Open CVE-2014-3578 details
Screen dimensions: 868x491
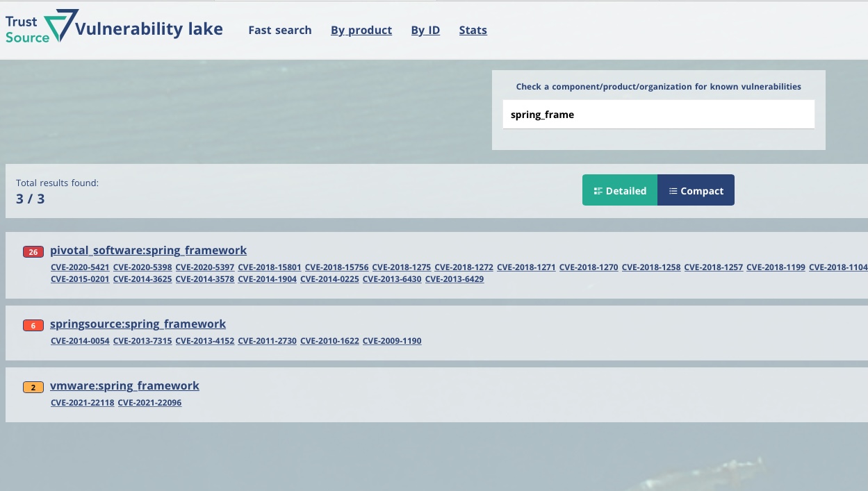coord(205,279)
